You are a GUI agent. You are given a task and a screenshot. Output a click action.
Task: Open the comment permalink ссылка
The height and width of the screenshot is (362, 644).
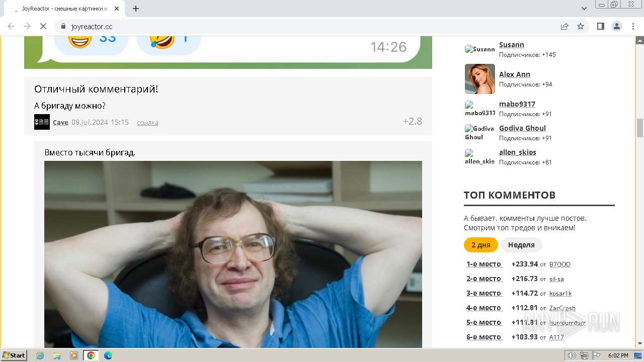[x=147, y=122]
